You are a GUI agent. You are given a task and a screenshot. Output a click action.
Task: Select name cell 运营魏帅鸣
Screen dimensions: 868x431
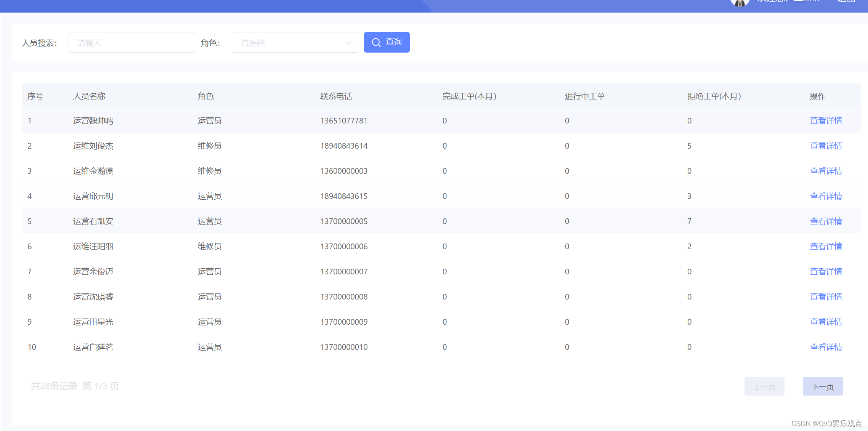(x=93, y=121)
